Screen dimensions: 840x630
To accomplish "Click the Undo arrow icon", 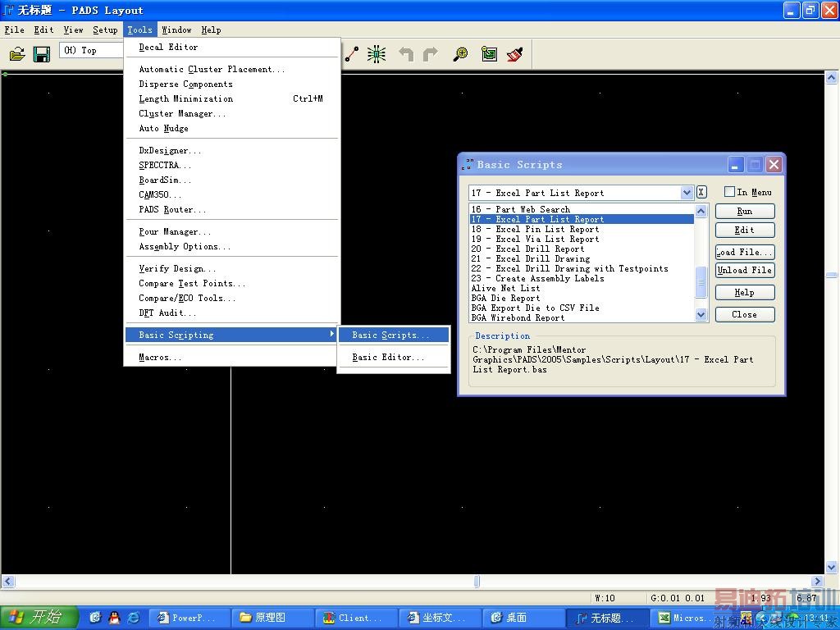I will point(406,54).
